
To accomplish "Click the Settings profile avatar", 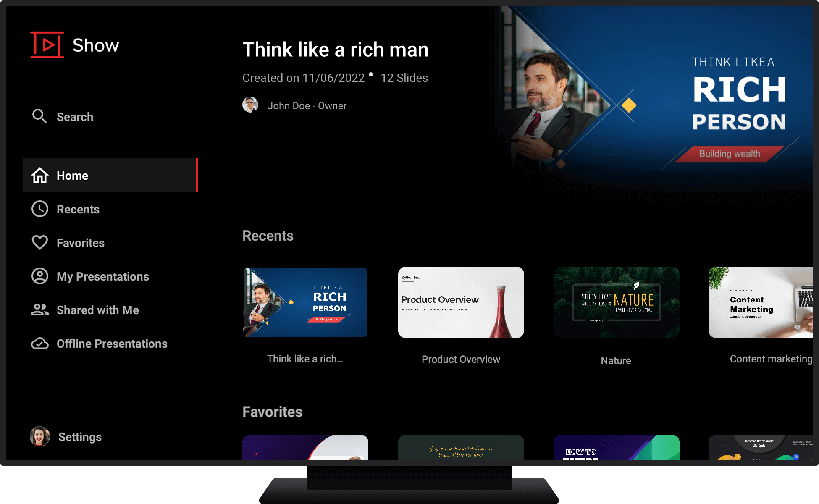I will [x=40, y=437].
